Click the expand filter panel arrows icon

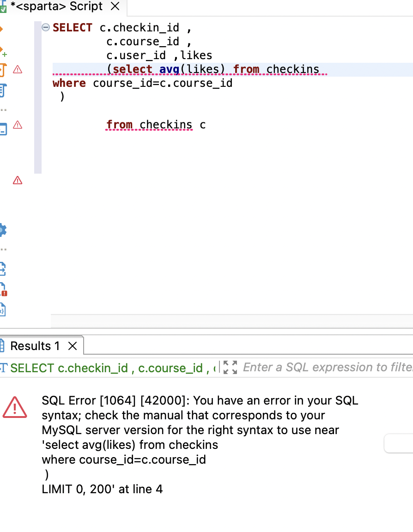pyautogui.click(x=230, y=368)
